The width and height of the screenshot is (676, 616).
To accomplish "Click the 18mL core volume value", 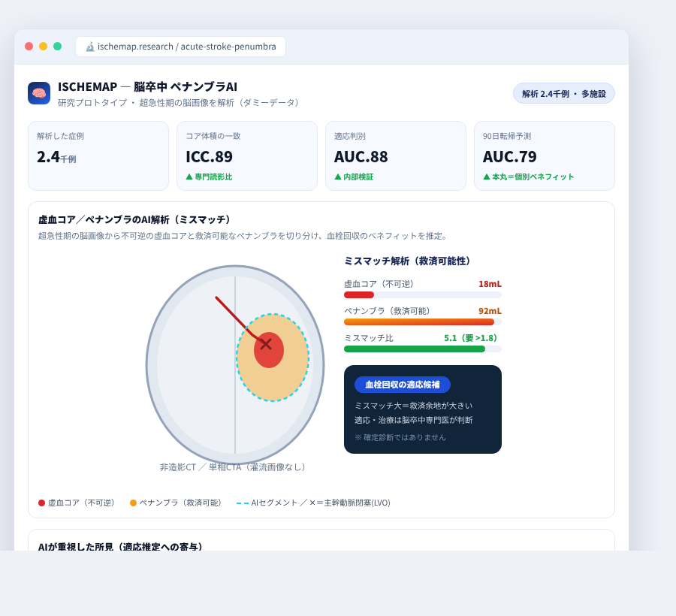I will click(x=490, y=284).
